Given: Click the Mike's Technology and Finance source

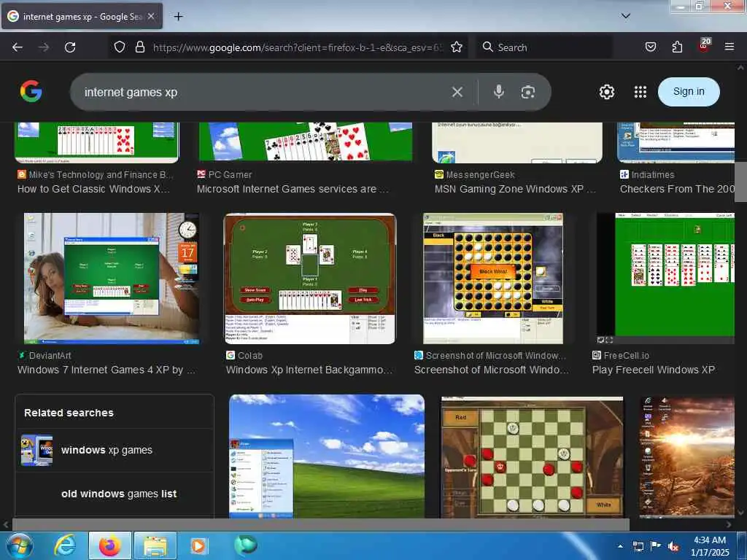Looking at the screenshot, I should point(95,175).
